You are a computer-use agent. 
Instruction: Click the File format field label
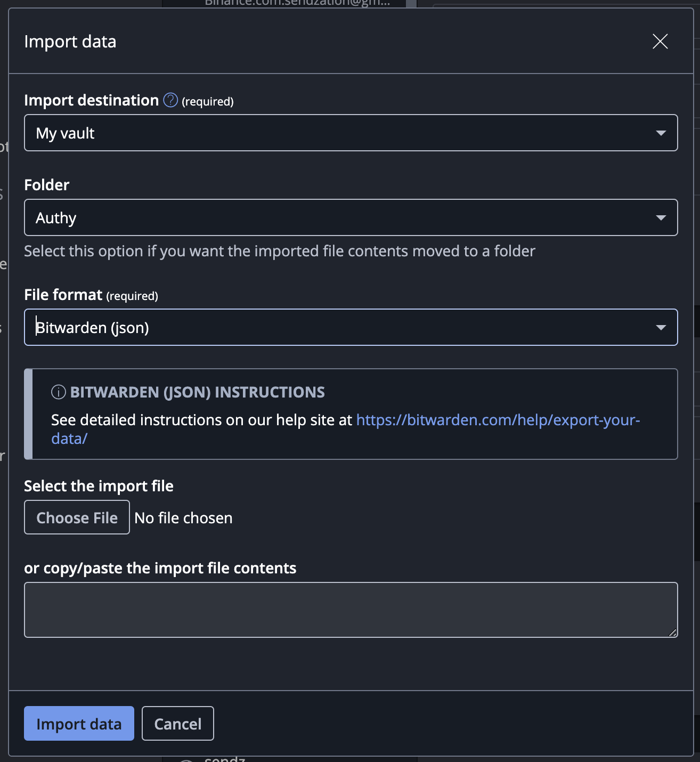click(63, 295)
